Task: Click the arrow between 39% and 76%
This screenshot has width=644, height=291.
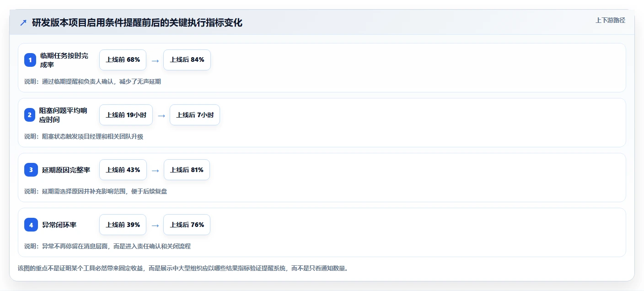Action: (x=155, y=225)
